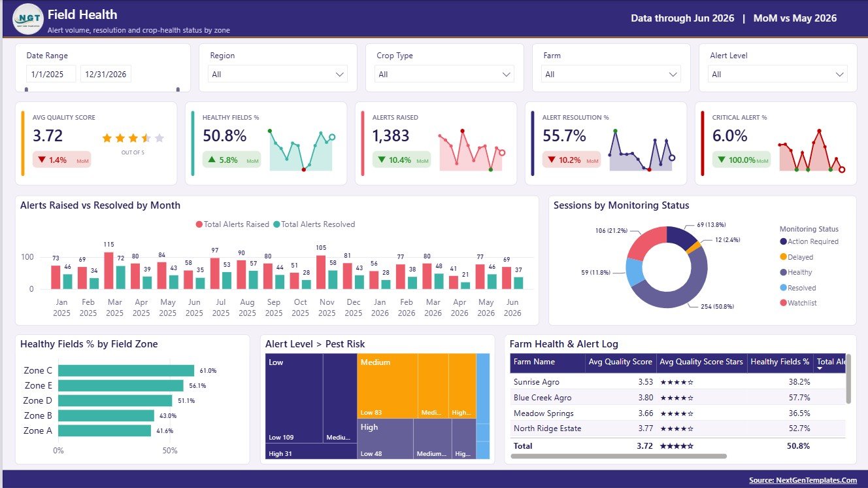
Task: Click the Medium Low 83 treemap tile
Action: 388,386
